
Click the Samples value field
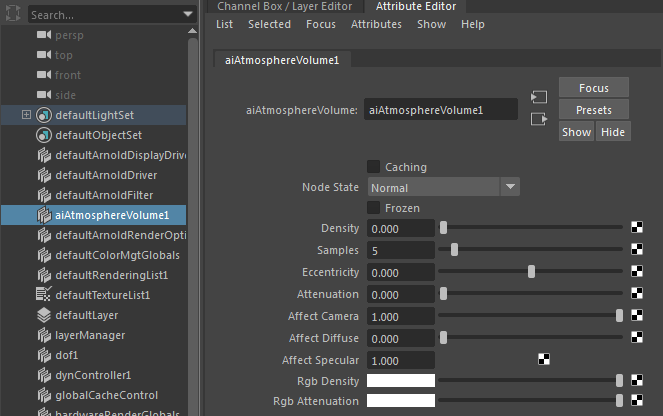pyautogui.click(x=400, y=250)
